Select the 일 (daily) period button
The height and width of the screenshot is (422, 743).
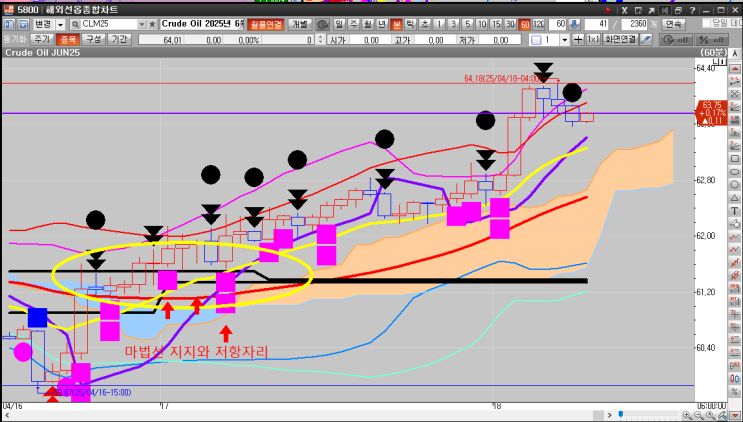pyautogui.click(x=339, y=24)
